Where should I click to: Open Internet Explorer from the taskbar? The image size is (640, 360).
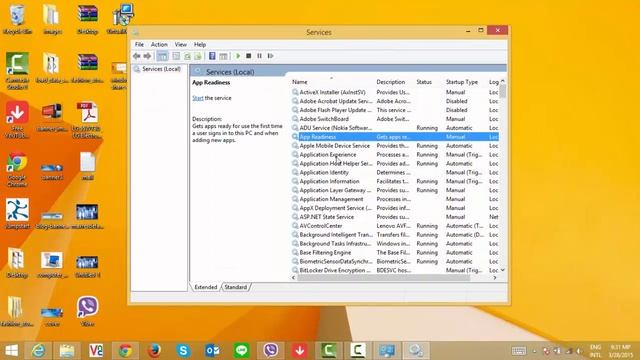[x=38, y=351]
